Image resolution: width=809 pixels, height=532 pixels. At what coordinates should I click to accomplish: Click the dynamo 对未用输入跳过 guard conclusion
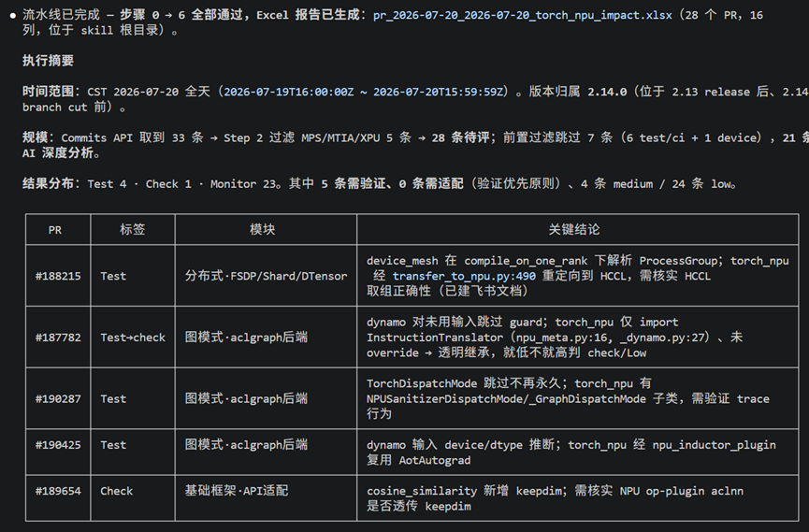(x=555, y=337)
